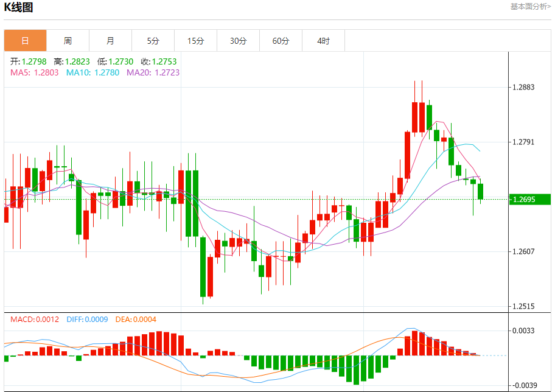This screenshot has height=392, width=555.
Task: Open the 15分 interval tab
Action: pos(196,41)
